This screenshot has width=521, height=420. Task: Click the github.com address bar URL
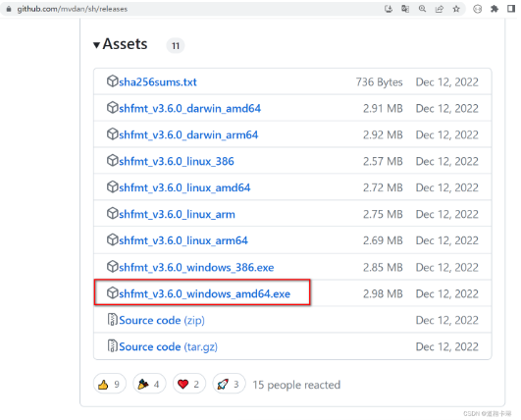click(x=72, y=9)
